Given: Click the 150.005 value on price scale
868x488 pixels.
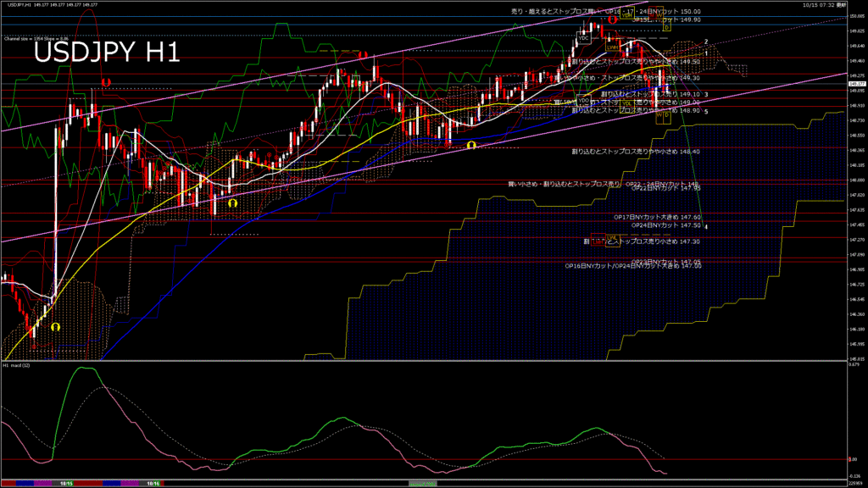Looking at the screenshot, I should tap(857, 17).
